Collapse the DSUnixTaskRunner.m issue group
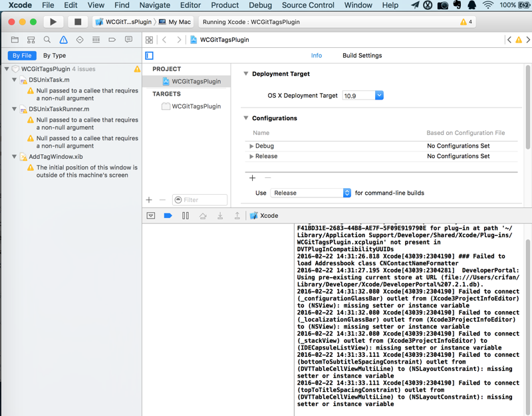Screen dimensions: 532x416 14,109
